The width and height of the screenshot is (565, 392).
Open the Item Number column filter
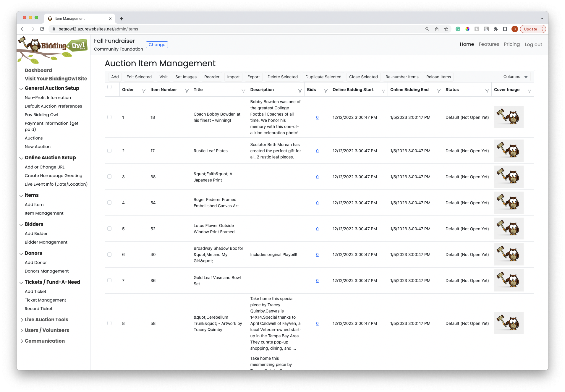tap(187, 91)
